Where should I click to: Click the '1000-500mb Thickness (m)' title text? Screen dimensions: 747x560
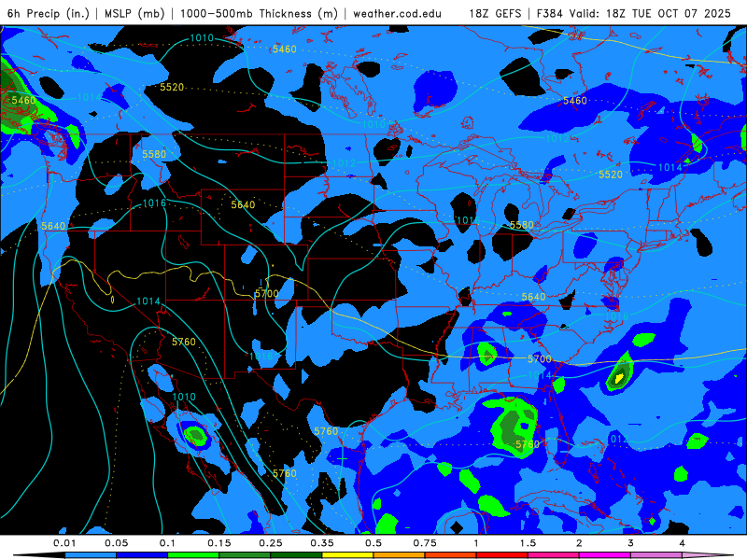pyautogui.click(x=259, y=13)
